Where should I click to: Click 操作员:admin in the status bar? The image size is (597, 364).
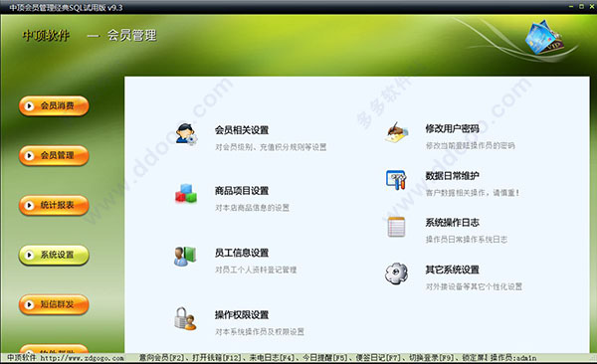513,358
